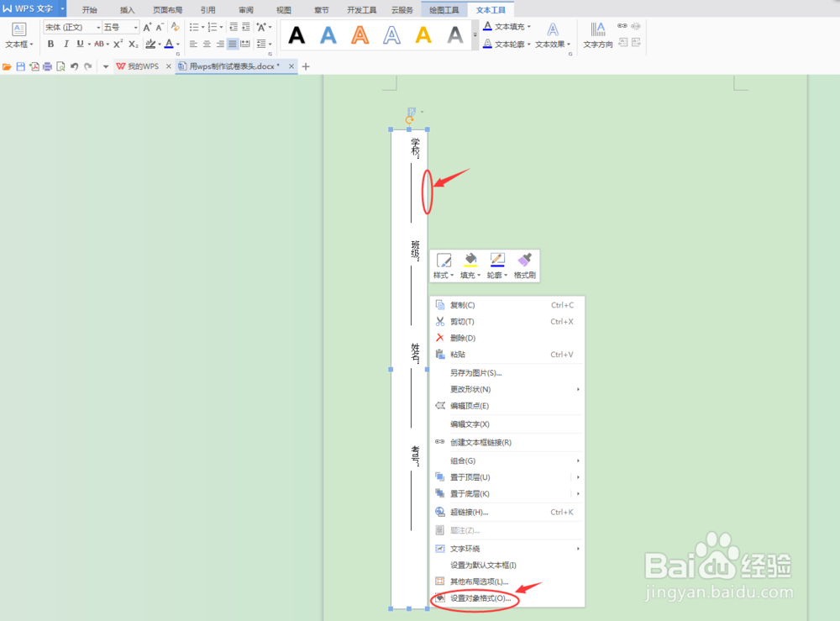Select 删除(D) from context menu

click(x=507, y=338)
